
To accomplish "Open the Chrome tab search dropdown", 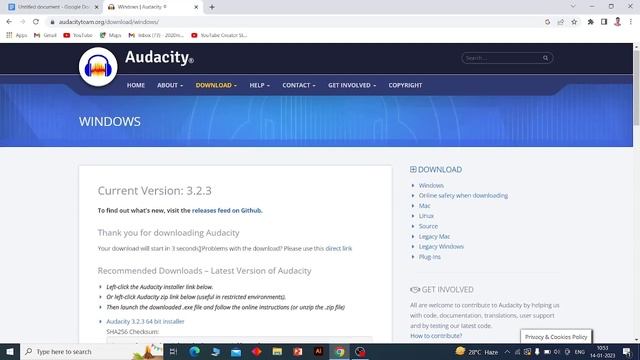I will [573, 7].
